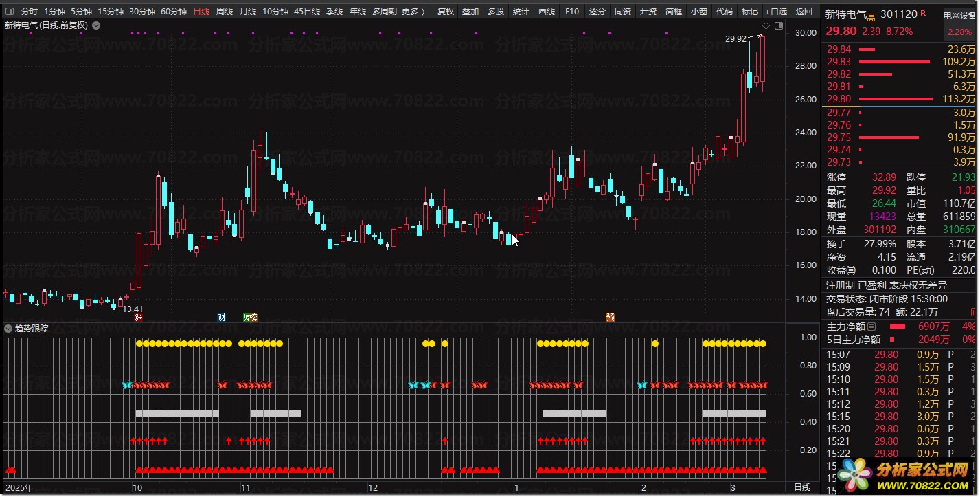Click the 叠加 overlay button
This screenshot has width=980, height=497.
pos(470,12)
